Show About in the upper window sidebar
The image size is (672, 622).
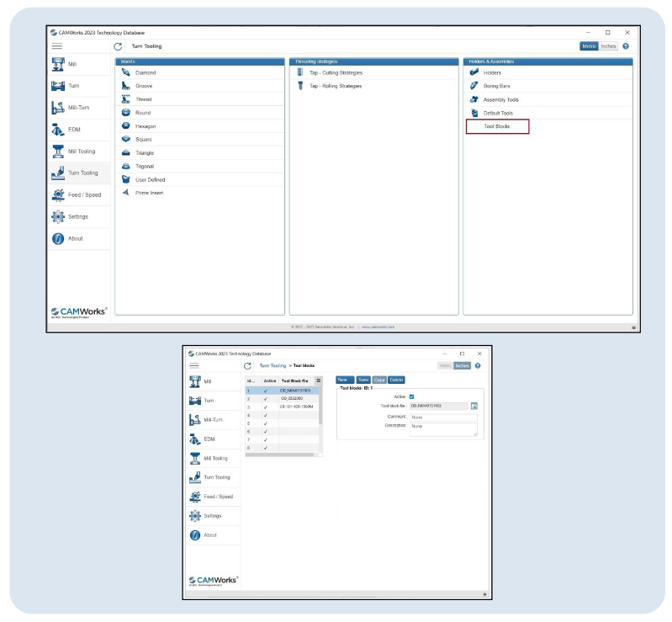coord(78,238)
